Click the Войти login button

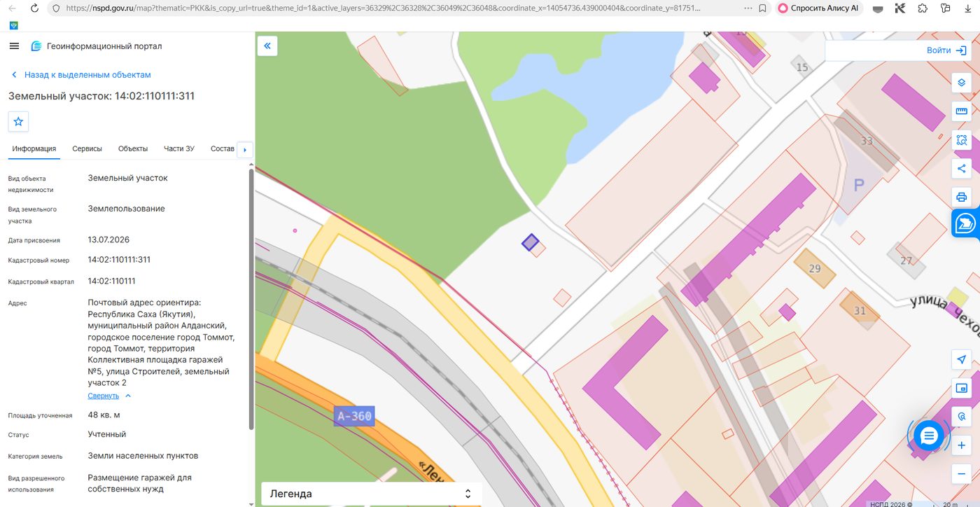tap(945, 50)
